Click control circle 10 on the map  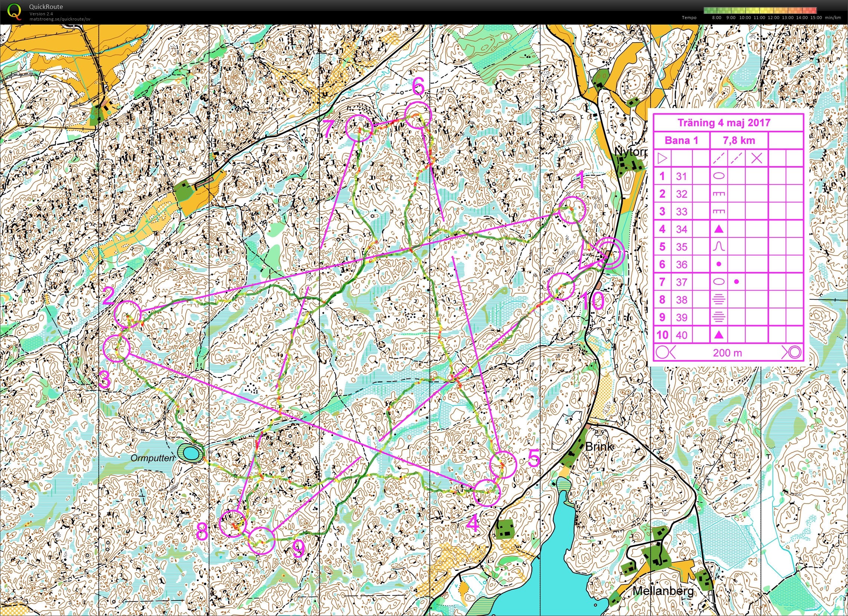[x=561, y=286]
